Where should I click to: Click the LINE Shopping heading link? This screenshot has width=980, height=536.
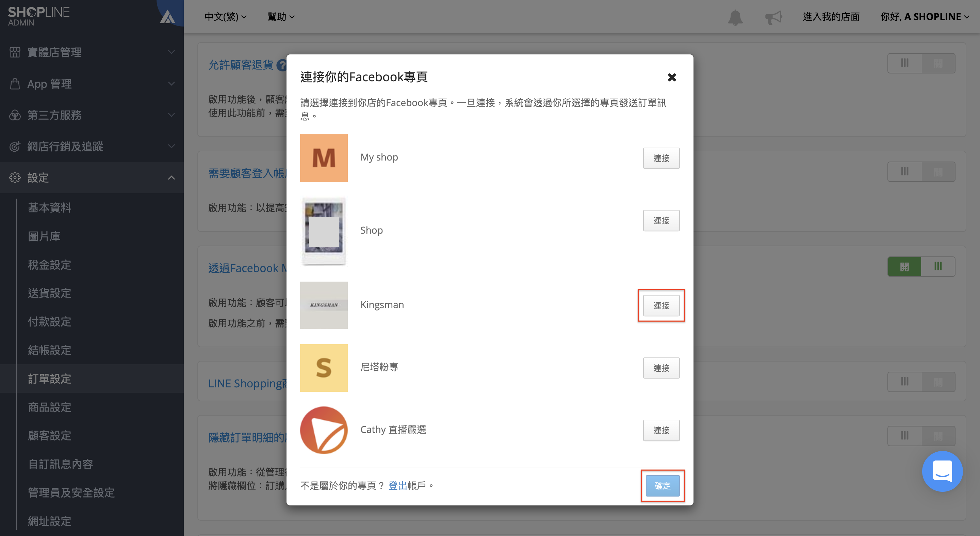tap(247, 383)
